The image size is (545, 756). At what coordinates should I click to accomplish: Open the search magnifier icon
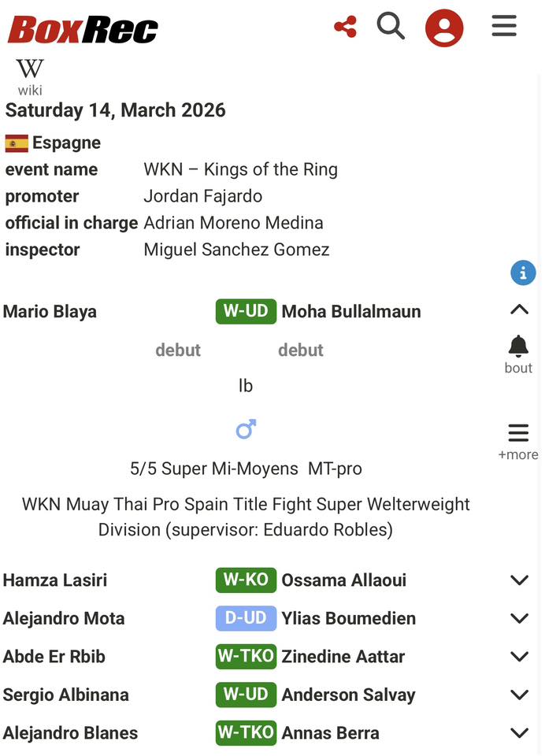point(391,27)
